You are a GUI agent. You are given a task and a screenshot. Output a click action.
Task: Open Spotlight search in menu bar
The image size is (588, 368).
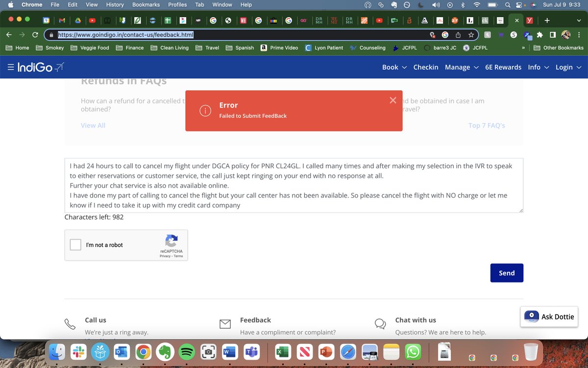click(x=508, y=5)
